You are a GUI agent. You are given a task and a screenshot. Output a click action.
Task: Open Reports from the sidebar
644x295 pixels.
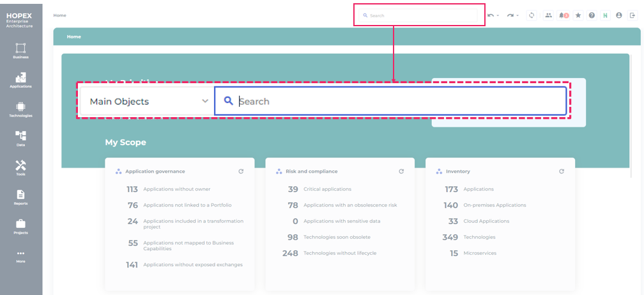[20, 196]
